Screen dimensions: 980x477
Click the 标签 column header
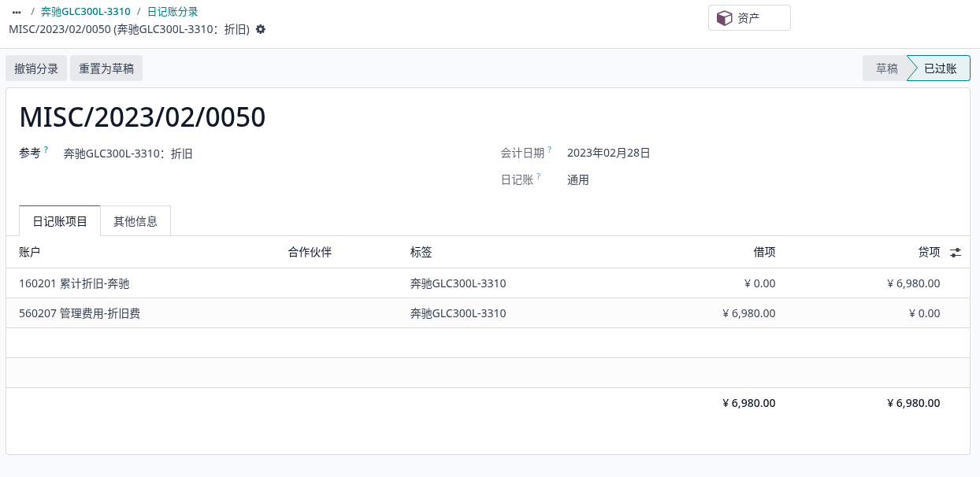pos(421,252)
